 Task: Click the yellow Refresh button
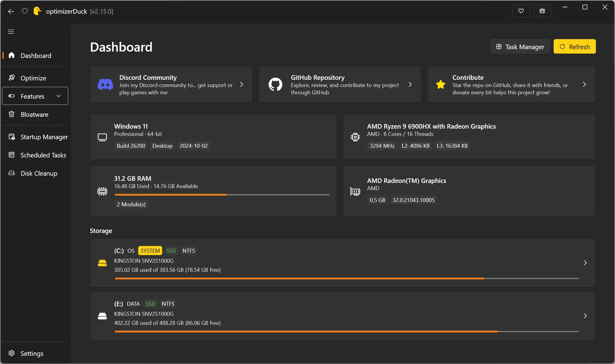[575, 47]
